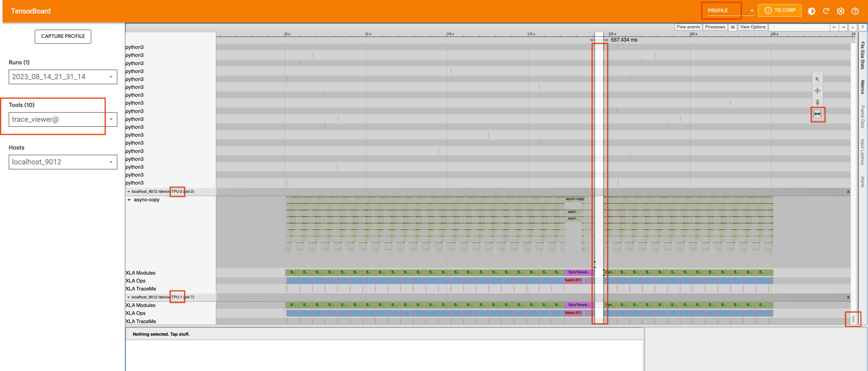Open the Metrics side tab
The width and height of the screenshot is (868, 371).
[x=862, y=87]
